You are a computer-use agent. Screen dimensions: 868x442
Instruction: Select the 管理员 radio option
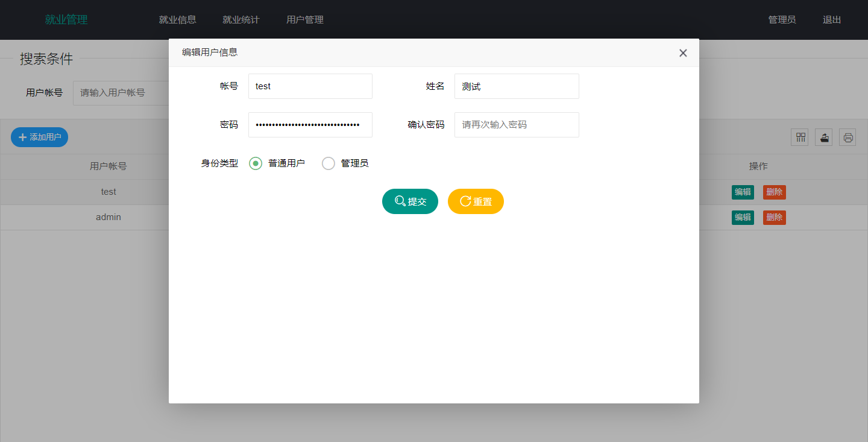pos(329,163)
